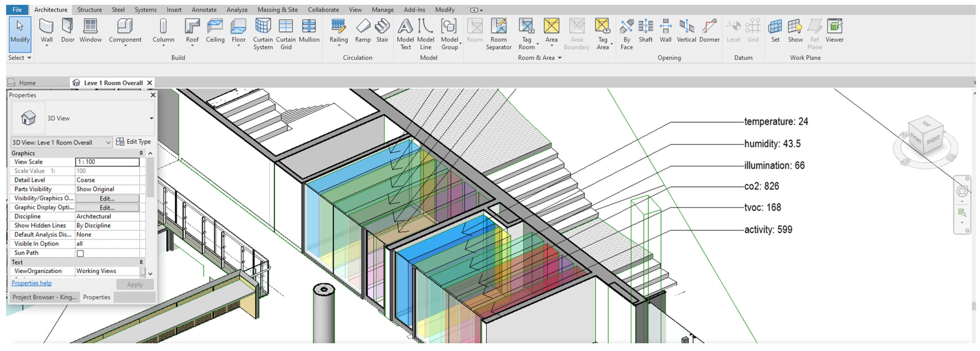This screenshot has height=351, width=980.
Task: Open the Massing & Site tab
Action: (x=277, y=10)
